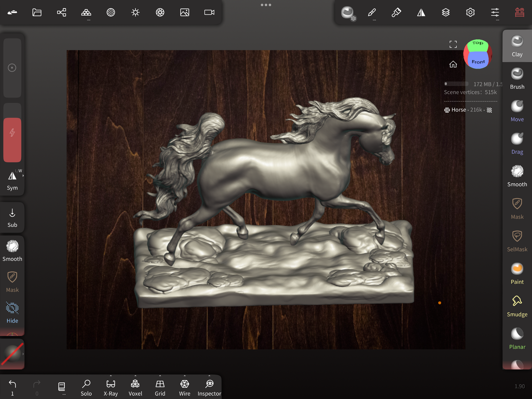Viewport: 532px width, 399px height.
Task: Click the Front face of view cube
Action: (x=478, y=61)
